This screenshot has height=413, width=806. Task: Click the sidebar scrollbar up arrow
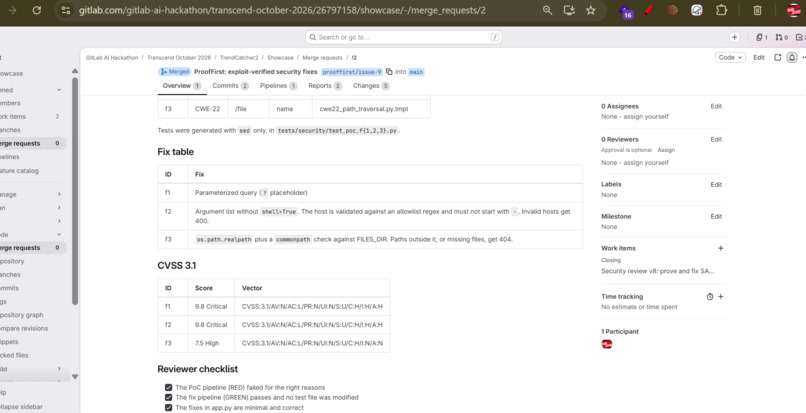[75, 71]
